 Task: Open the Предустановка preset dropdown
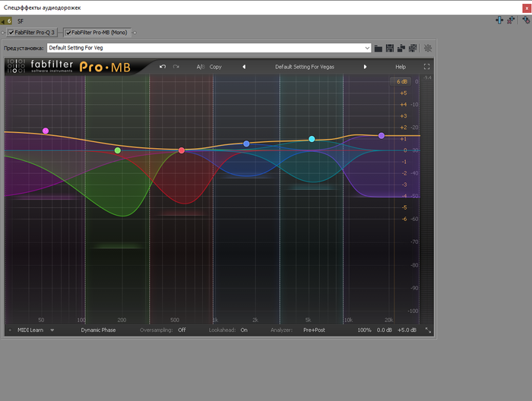coord(366,48)
